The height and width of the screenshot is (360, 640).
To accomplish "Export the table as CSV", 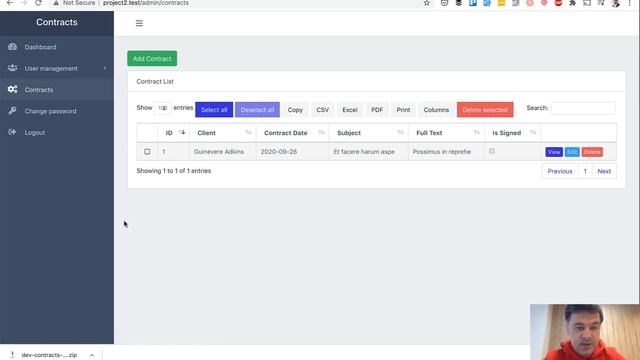I will [x=322, y=110].
